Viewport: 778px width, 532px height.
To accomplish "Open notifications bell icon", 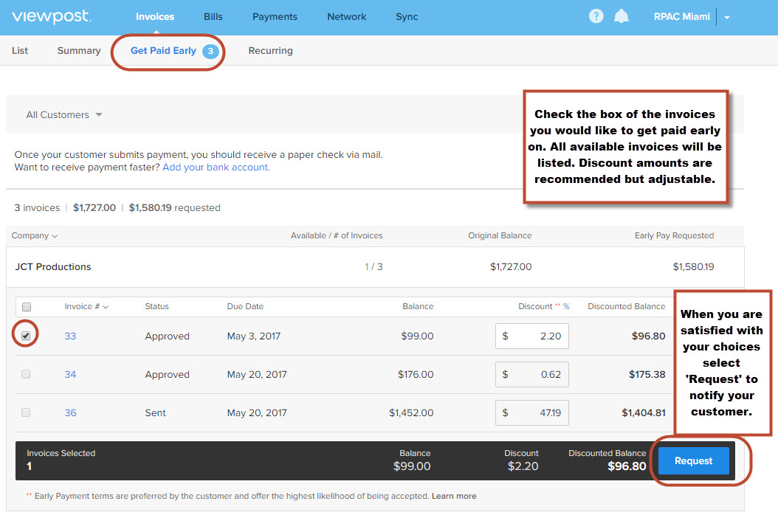I will pos(622,16).
